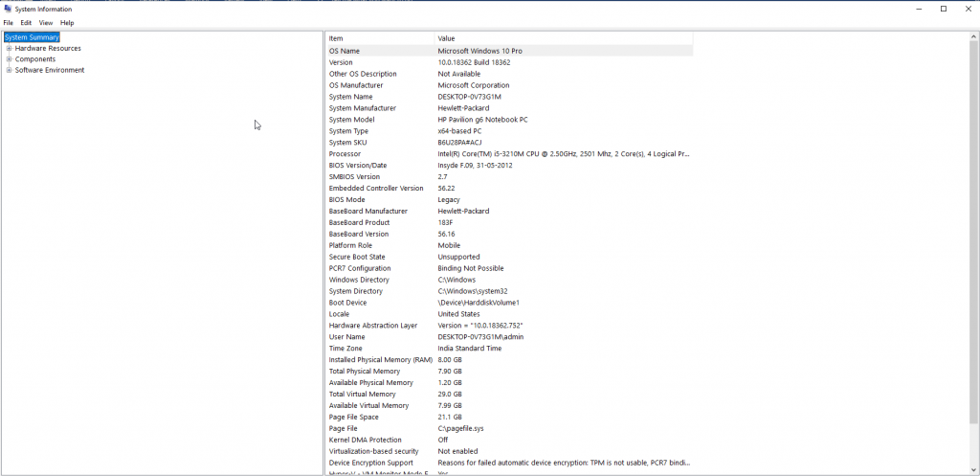This screenshot has width=980, height=476.
Task: Click value 10.0.18362 Build 18362
Action: pos(474,62)
